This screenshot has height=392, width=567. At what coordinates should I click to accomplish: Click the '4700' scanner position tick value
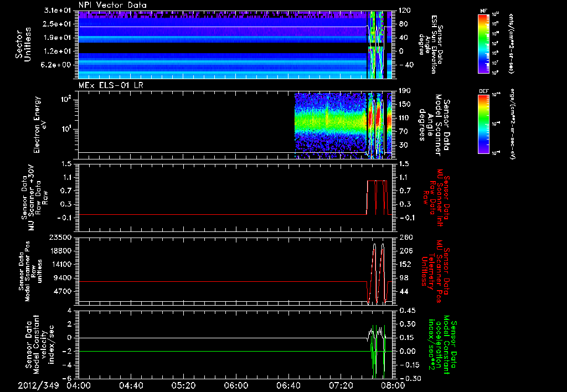tap(63, 291)
